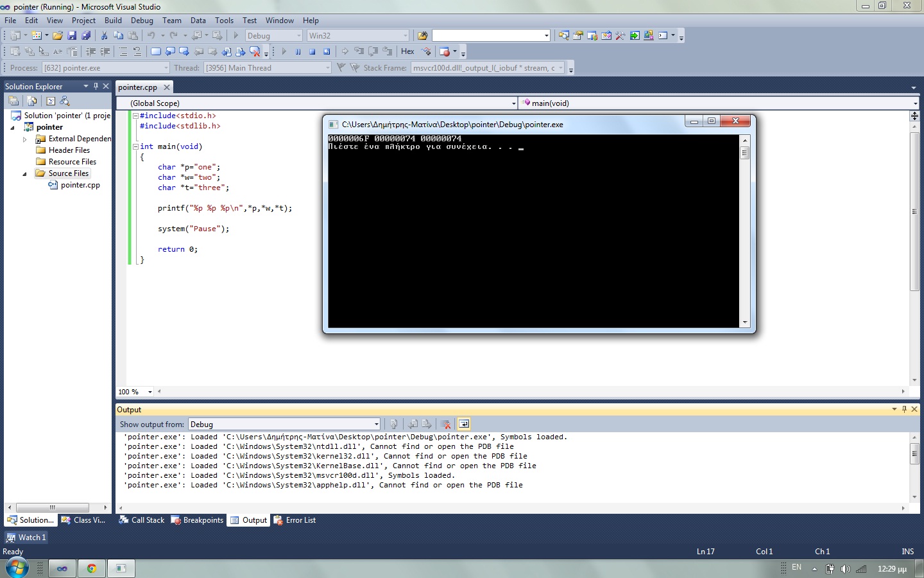Click the Step Over icon

pos(373,51)
